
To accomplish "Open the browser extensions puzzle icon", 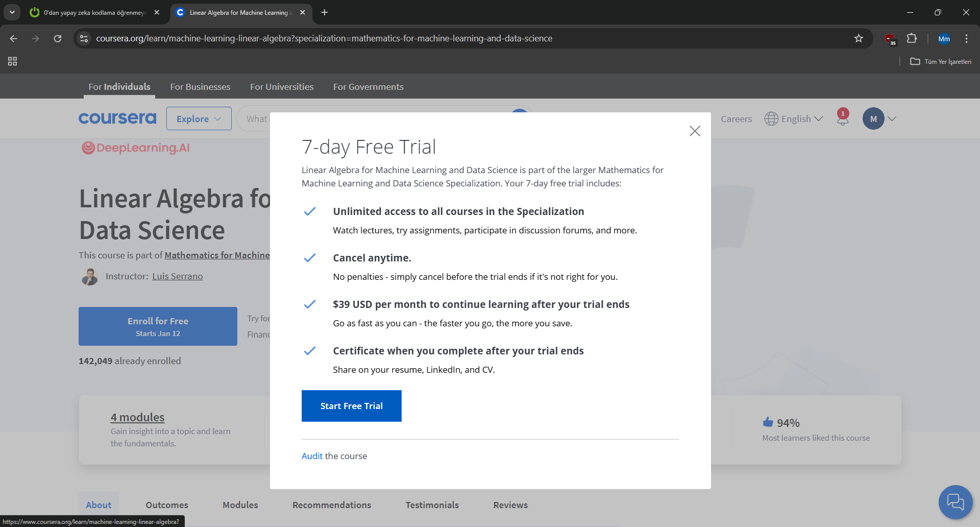I will tap(912, 38).
